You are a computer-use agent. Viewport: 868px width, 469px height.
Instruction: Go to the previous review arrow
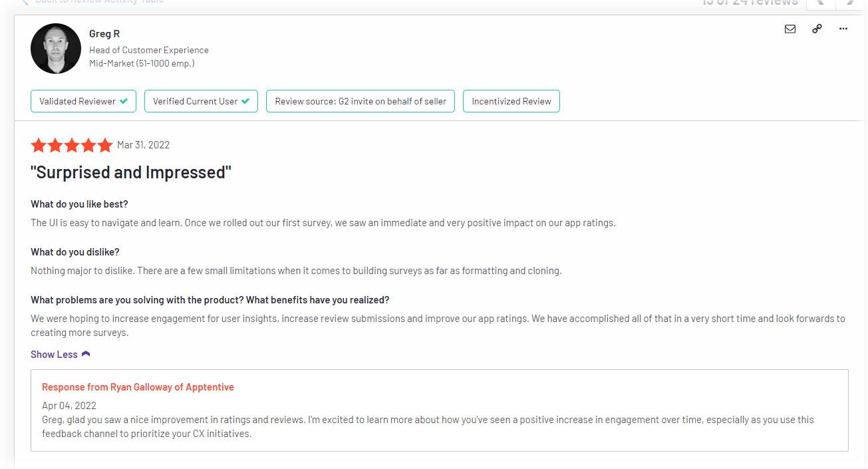[x=820, y=3]
